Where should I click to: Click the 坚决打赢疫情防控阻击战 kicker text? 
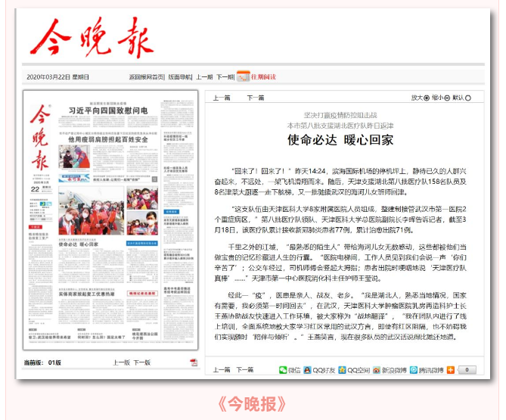(x=340, y=115)
